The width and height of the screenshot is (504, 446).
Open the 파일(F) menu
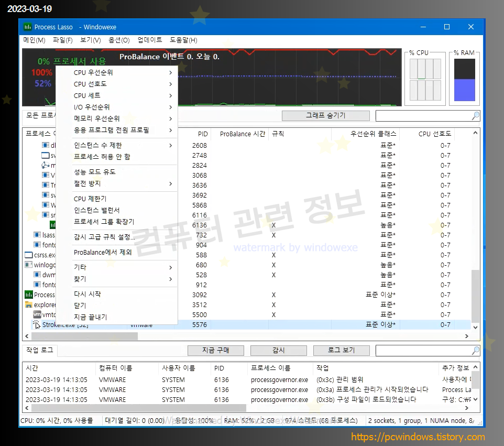point(63,40)
